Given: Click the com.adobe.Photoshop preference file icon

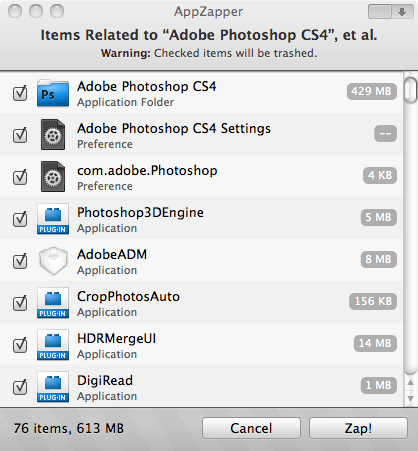Looking at the screenshot, I should 53,177.
